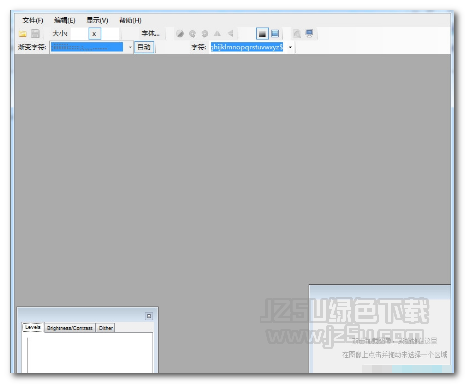465x384 pixels.
Task: Click the yellow folder open-file icon
Action: pyautogui.click(x=23, y=34)
